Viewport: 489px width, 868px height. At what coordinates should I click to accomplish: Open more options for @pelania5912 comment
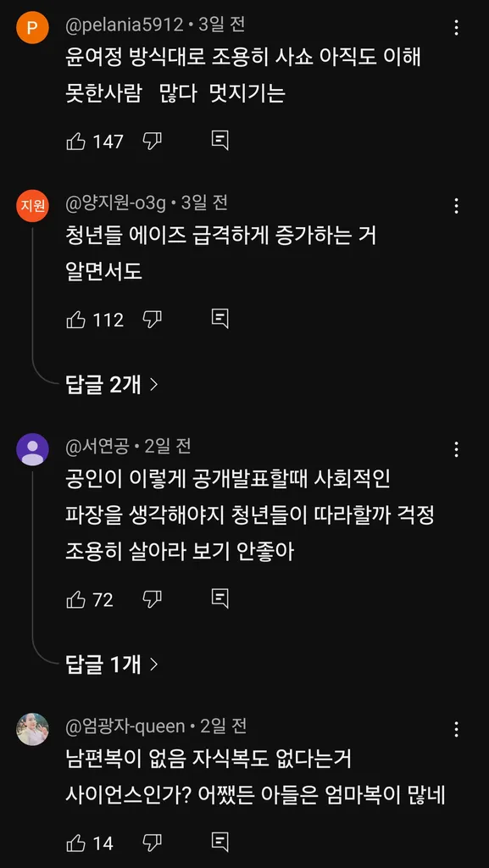pyautogui.click(x=456, y=28)
